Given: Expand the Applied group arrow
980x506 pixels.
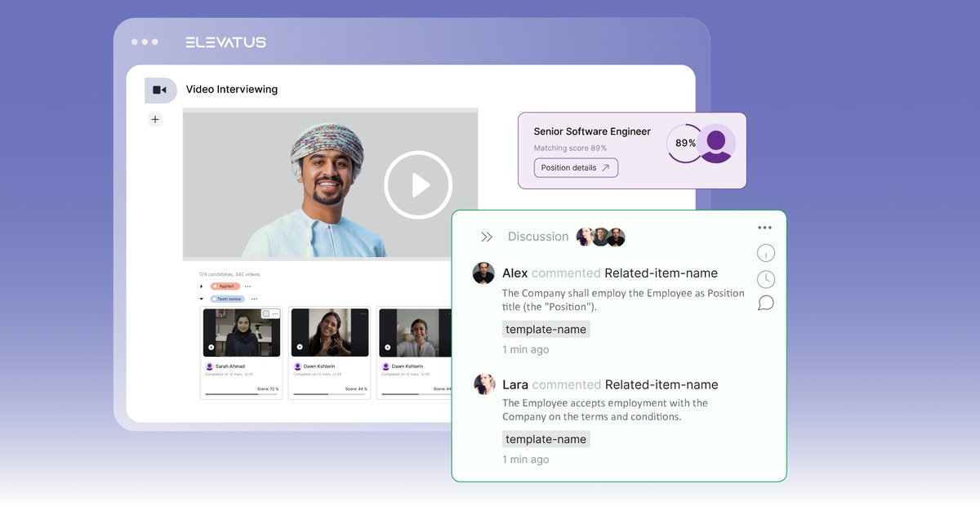Looking at the screenshot, I should click(x=200, y=286).
